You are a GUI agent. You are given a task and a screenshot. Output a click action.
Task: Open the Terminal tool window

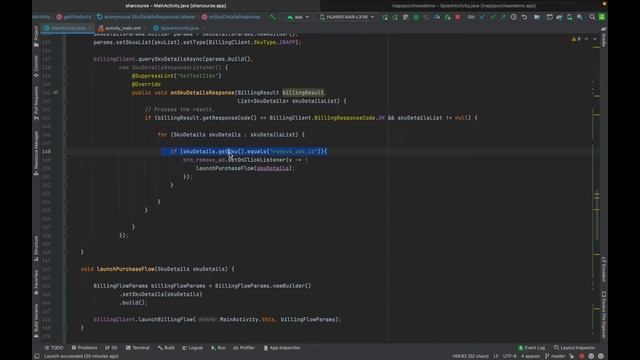(x=138, y=348)
